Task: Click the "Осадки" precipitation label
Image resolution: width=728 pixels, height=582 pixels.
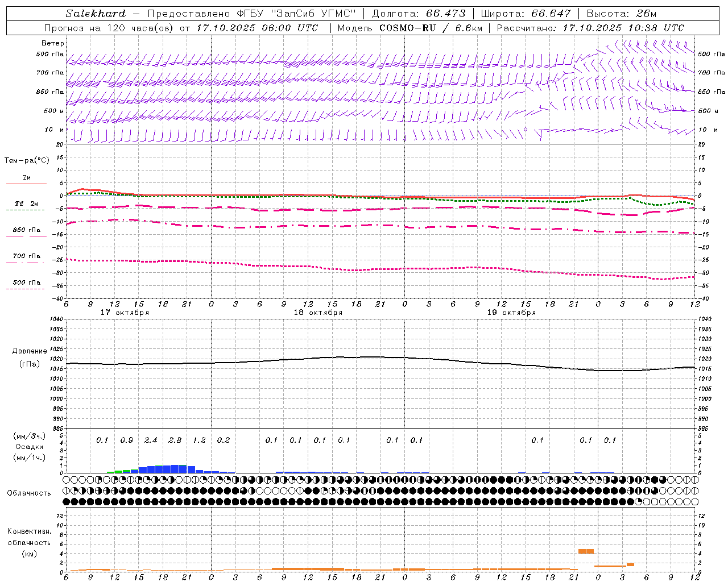Action: point(30,447)
